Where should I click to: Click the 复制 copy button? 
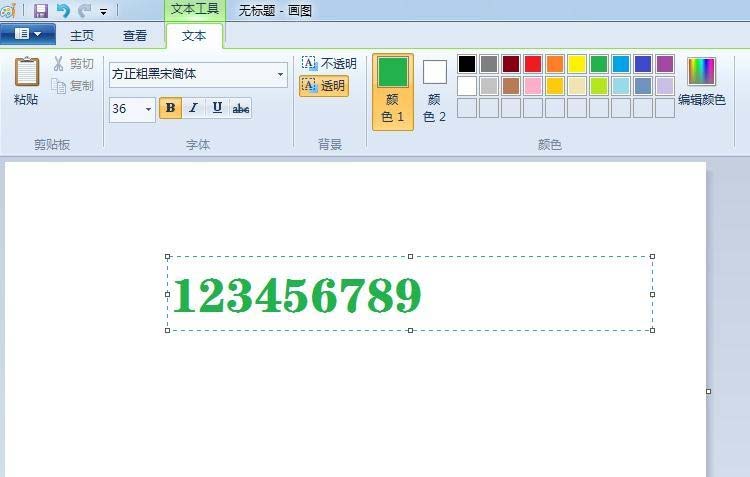73,86
